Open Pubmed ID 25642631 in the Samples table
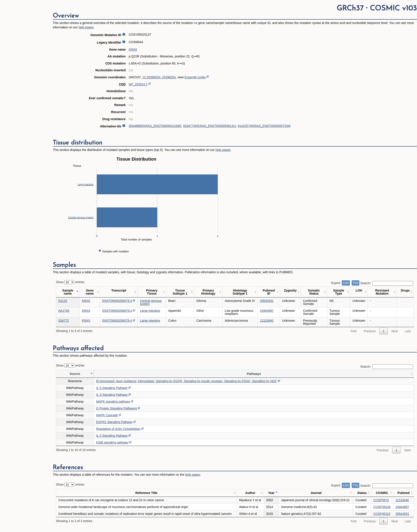 click(x=267, y=301)
